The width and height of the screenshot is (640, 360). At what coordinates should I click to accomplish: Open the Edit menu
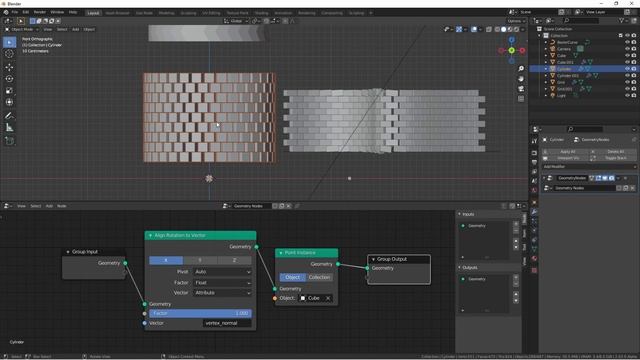click(x=26, y=12)
